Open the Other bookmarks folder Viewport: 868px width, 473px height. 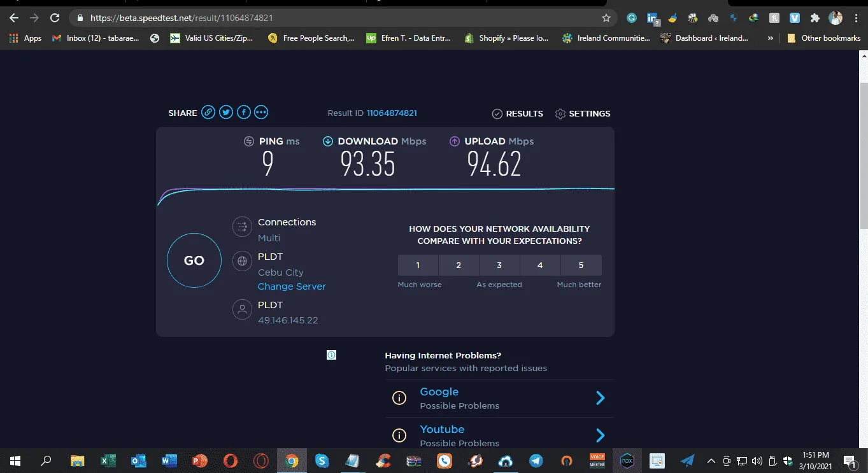click(x=824, y=38)
